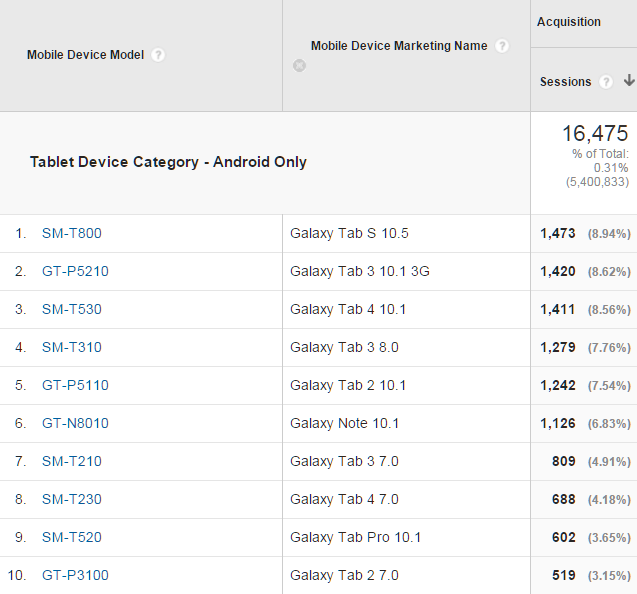Sort by the Sessions column header
Screen dimensions: 637x594
pos(565,82)
